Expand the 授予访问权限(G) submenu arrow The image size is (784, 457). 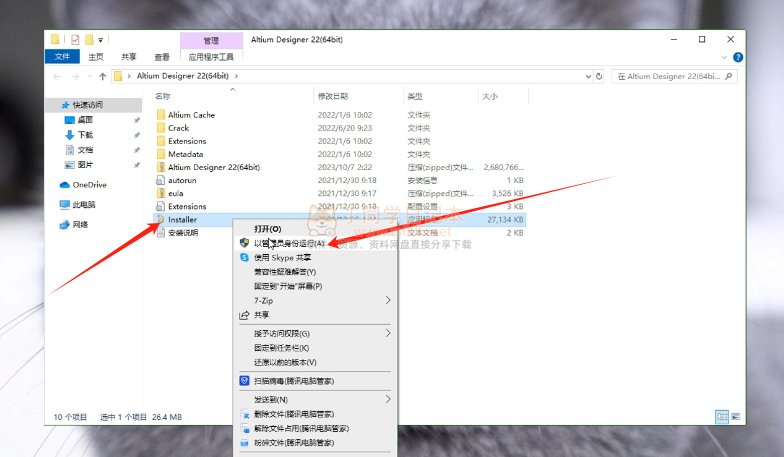pos(388,333)
